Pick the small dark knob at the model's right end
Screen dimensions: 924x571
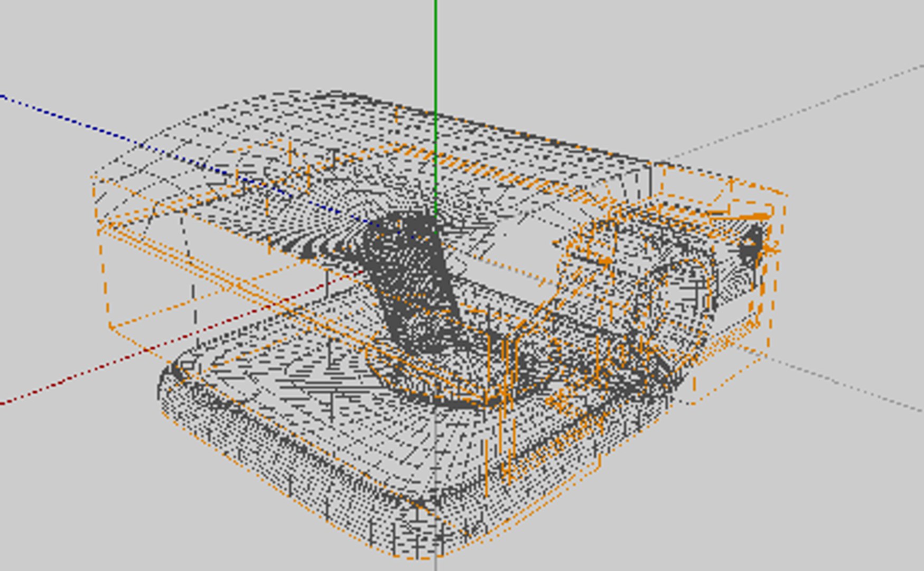[x=751, y=245]
